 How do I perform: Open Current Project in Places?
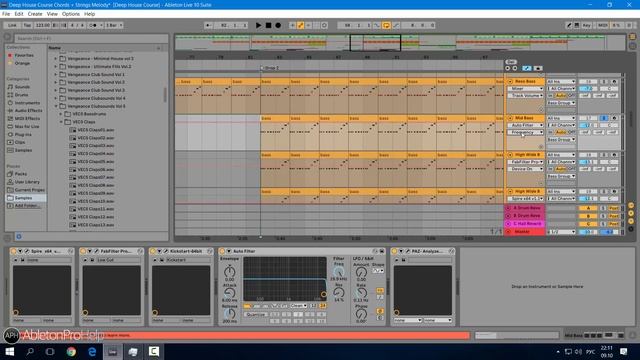pyautogui.click(x=29, y=190)
